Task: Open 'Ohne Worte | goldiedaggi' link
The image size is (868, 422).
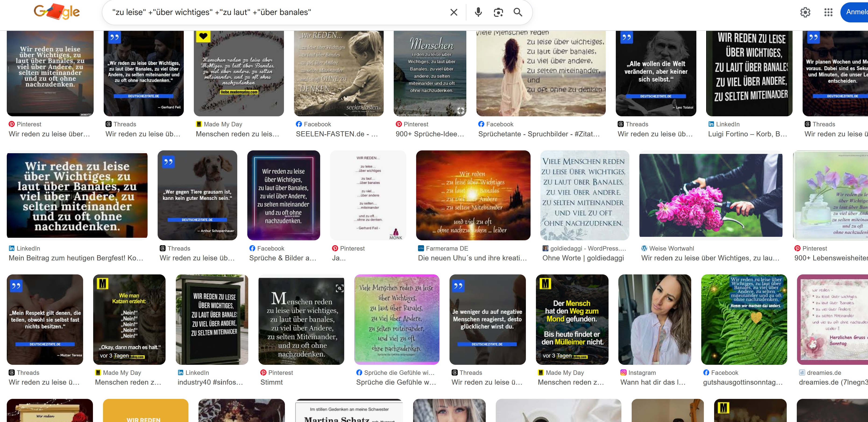Action: pyautogui.click(x=583, y=258)
